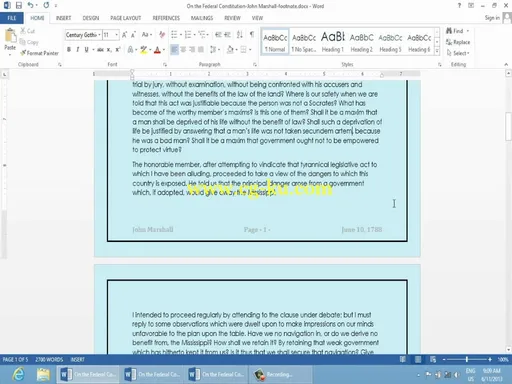Image resolution: width=512 pixels, height=384 pixels.
Task: Click the Paste clipboard icon
Action: pyautogui.click(x=10, y=36)
